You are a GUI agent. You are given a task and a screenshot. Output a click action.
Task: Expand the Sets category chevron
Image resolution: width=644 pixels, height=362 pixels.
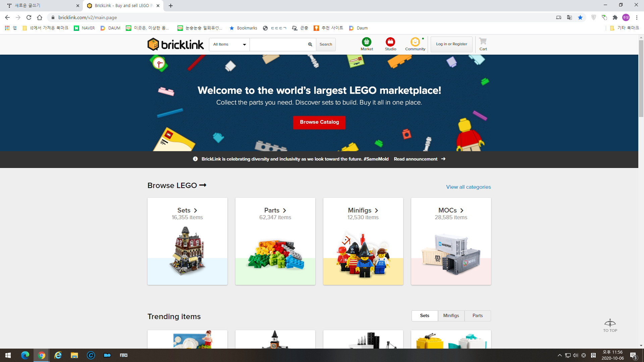point(196,210)
